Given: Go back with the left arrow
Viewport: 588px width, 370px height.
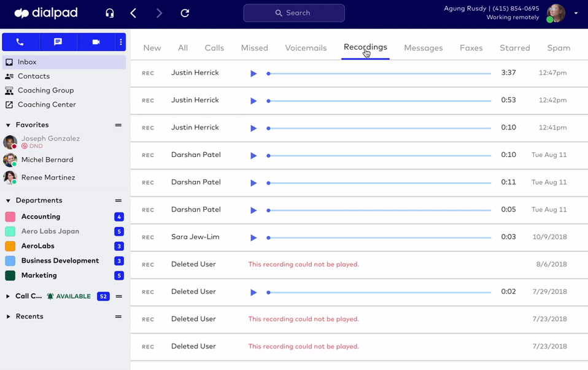Looking at the screenshot, I should pyautogui.click(x=133, y=13).
